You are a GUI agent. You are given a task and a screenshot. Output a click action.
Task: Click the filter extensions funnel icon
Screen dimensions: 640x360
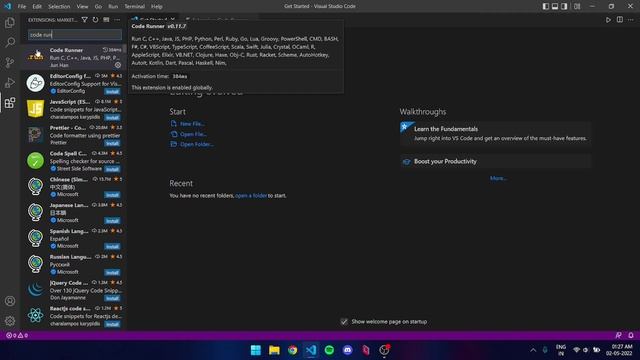(x=84, y=20)
